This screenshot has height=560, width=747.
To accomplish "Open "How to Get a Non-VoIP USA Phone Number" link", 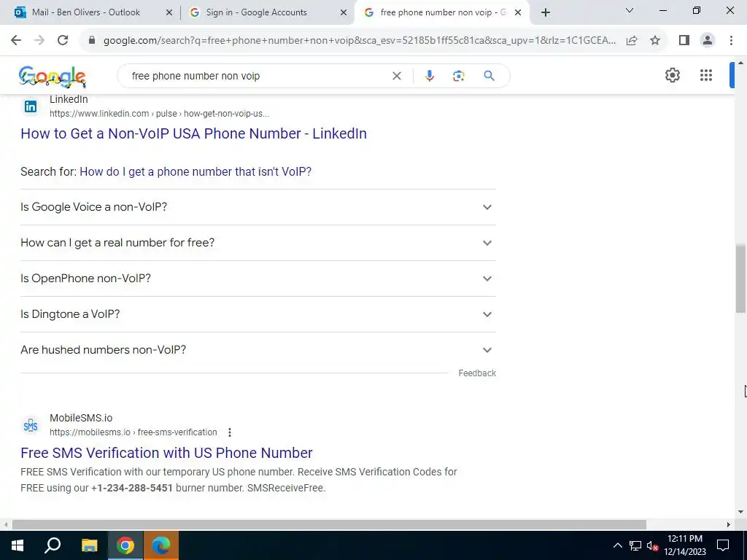I will tap(193, 133).
